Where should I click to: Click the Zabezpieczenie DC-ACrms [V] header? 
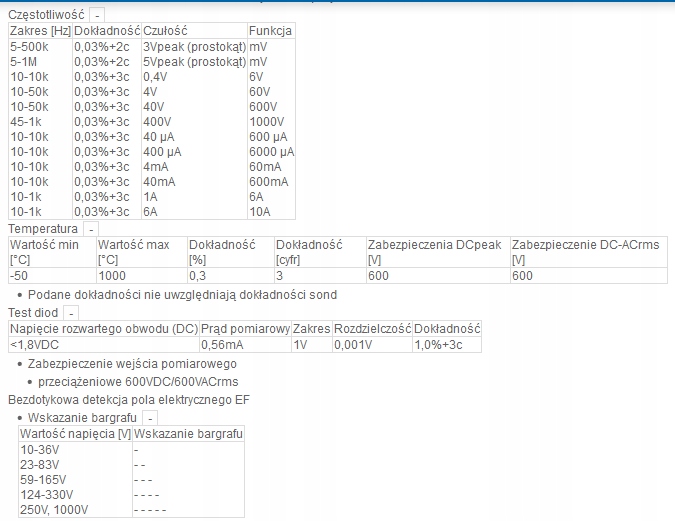tap(588, 252)
